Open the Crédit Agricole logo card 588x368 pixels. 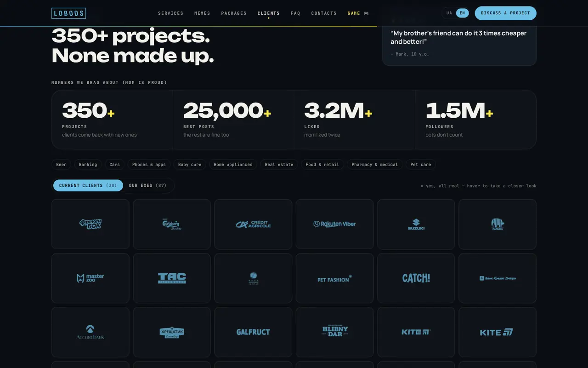[253, 224]
